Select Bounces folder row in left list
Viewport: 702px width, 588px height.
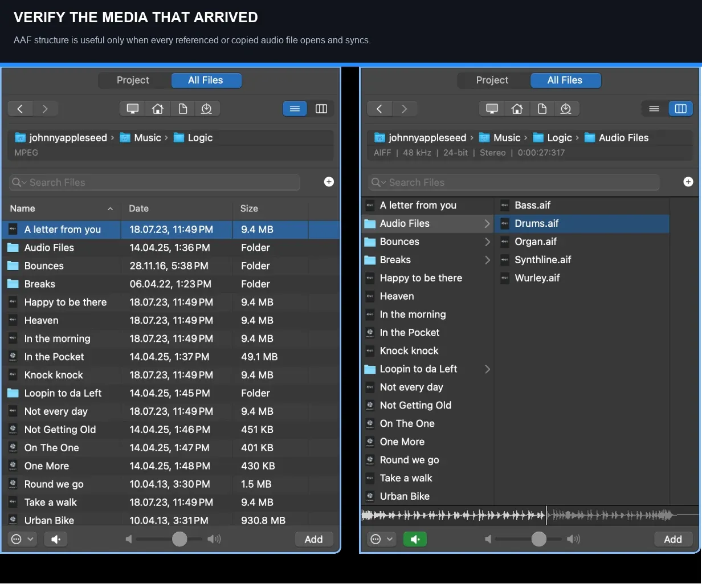click(x=171, y=266)
